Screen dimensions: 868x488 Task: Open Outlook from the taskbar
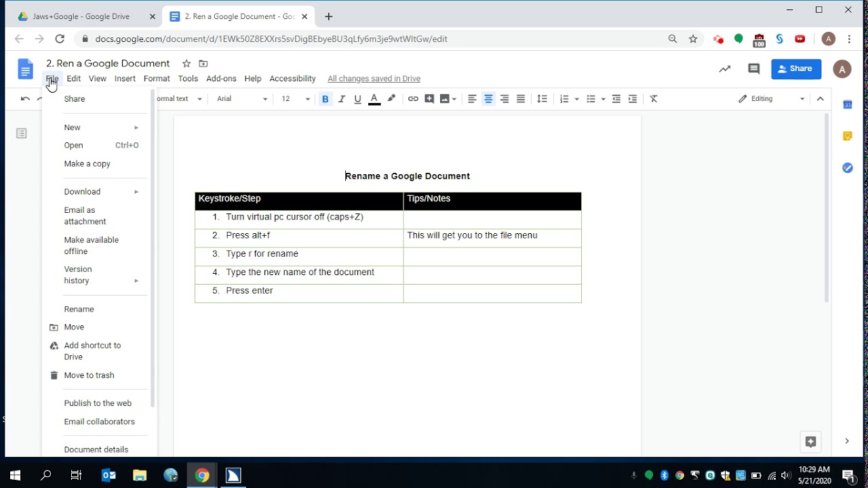pyautogui.click(x=108, y=475)
